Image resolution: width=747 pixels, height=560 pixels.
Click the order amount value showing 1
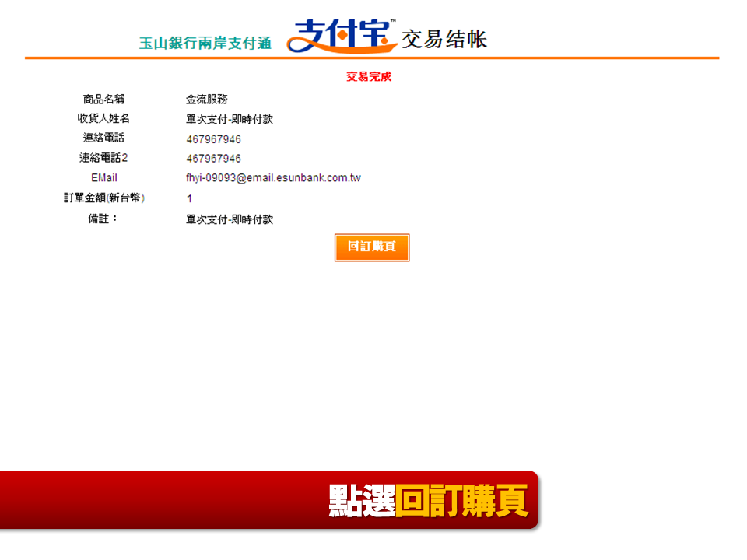pos(188,199)
